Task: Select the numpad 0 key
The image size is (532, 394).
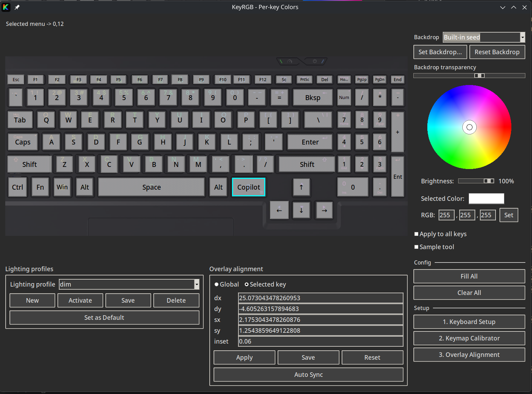Action: coord(353,187)
